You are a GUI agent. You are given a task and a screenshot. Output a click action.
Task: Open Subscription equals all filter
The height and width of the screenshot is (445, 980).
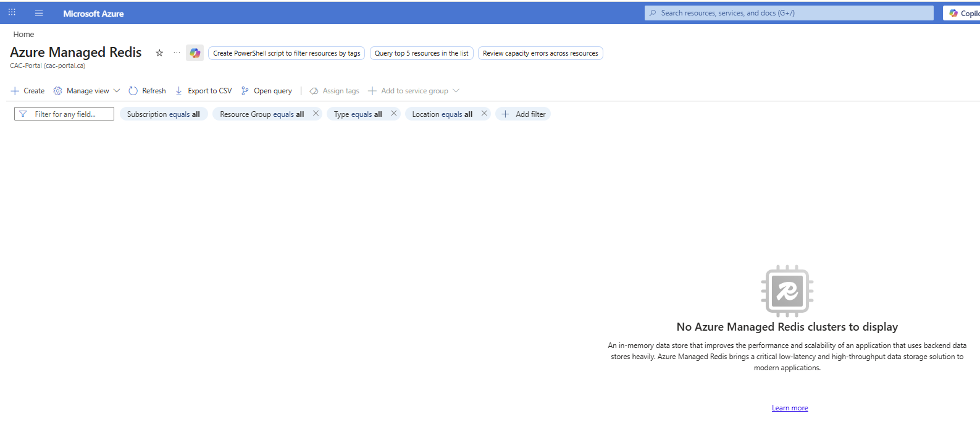click(x=164, y=114)
